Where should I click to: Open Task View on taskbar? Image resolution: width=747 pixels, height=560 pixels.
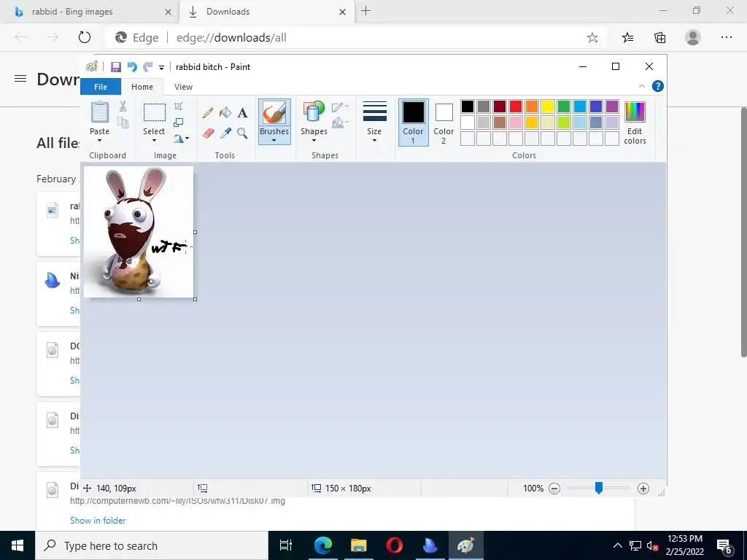pyautogui.click(x=286, y=545)
